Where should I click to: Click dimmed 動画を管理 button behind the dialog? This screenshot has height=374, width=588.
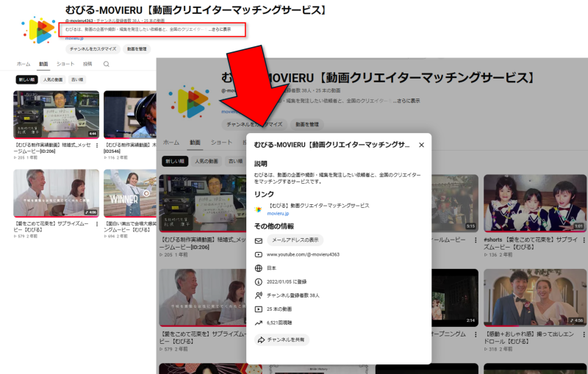click(306, 124)
